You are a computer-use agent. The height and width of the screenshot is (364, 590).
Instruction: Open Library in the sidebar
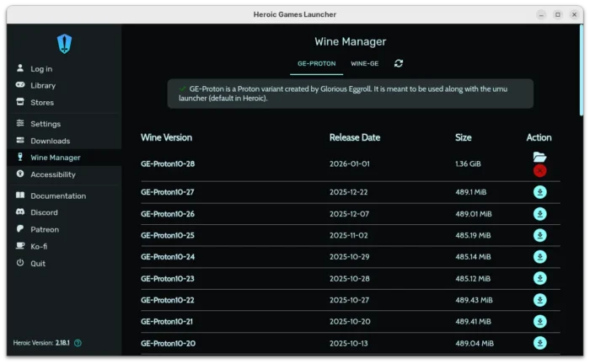click(42, 86)
